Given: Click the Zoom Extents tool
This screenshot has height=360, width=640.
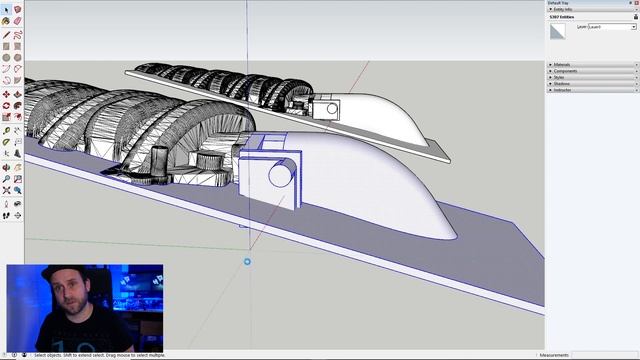Looking at the screenshot, I should [x=6, y=190].
